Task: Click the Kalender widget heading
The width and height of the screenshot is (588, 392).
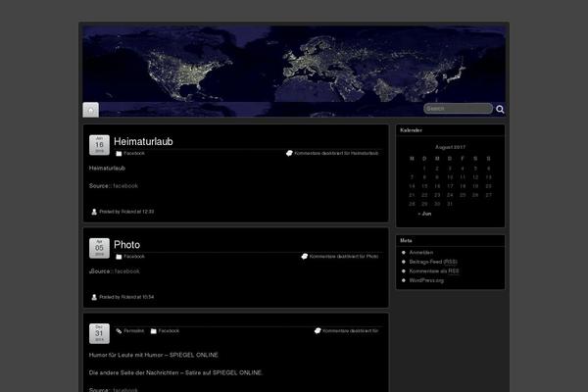Action: click(x=411, y=130)
